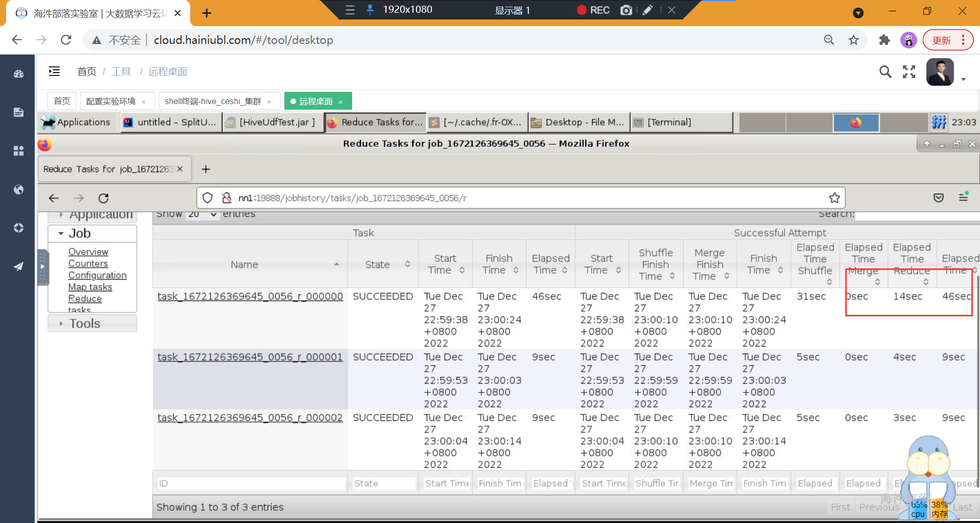
Task: Open new Chrome tab with plus
Action: (207, 13)
